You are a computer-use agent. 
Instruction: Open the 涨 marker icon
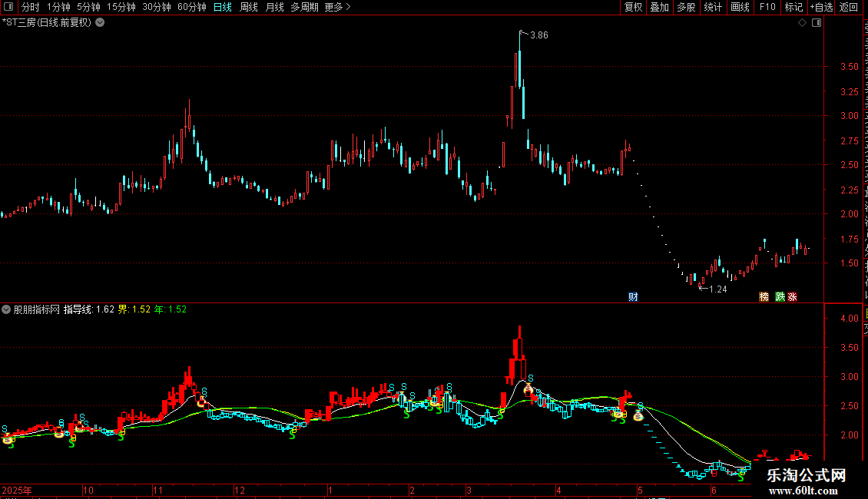pyautogui.click(x=792, y=297)
